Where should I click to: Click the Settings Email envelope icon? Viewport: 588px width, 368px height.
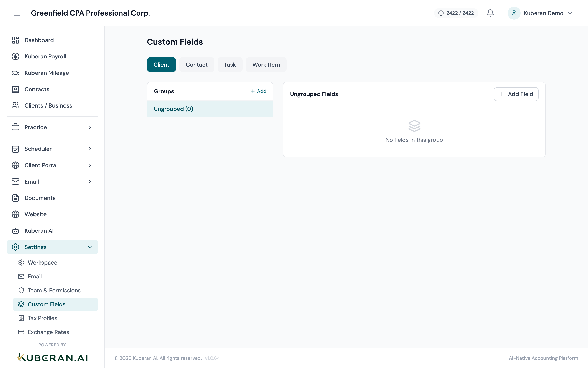click(x=21, y=276)
